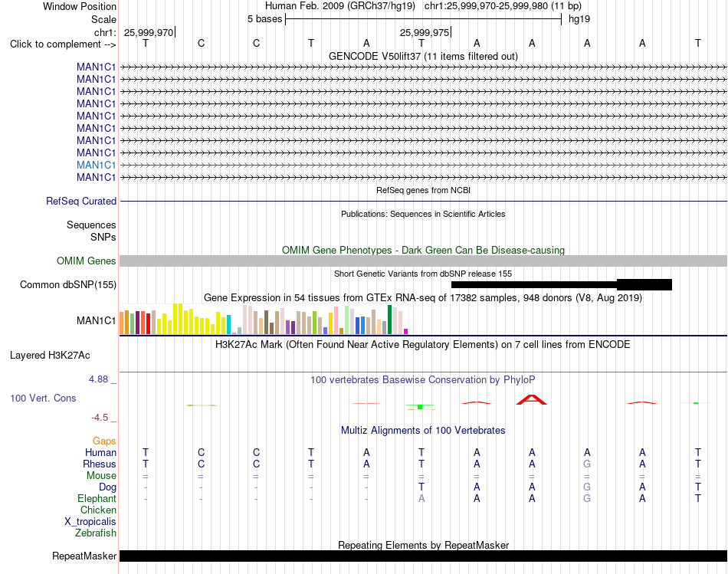Open 'RefSeq genes from NCBI' track title
This screenshot has width=728, height=574.
pos(423,190)
